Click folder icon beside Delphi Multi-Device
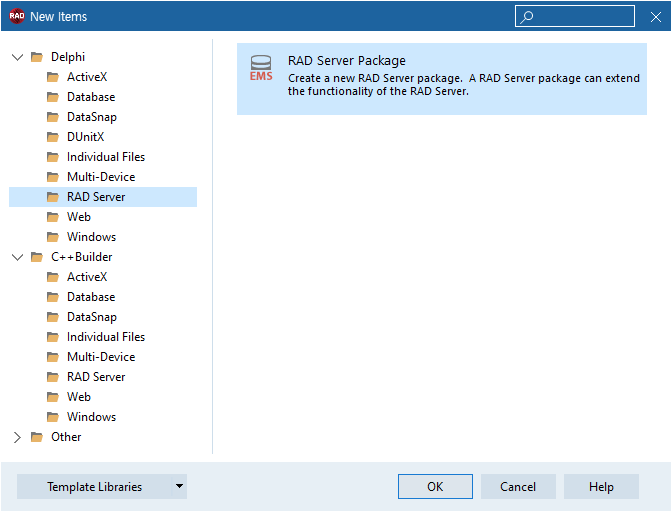The width and height of the screenshot is (672, 512). 53,177
